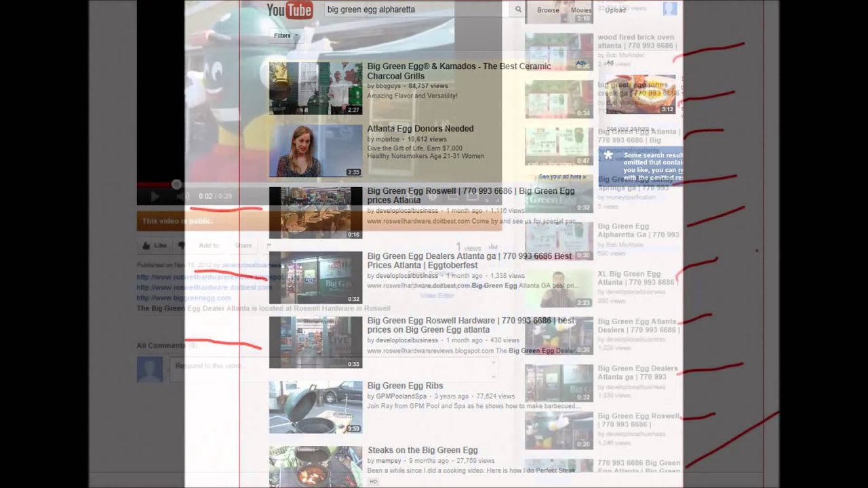Open the Upload menu item

pos(616,10)
